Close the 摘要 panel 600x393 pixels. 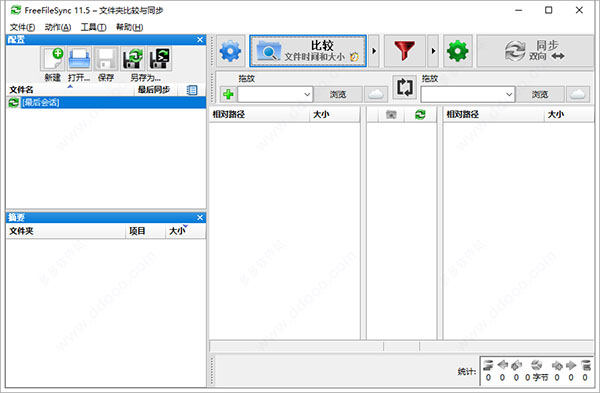coord(200,217)
